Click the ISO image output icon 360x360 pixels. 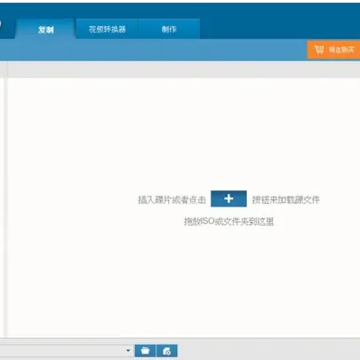(x=167, y=351)
